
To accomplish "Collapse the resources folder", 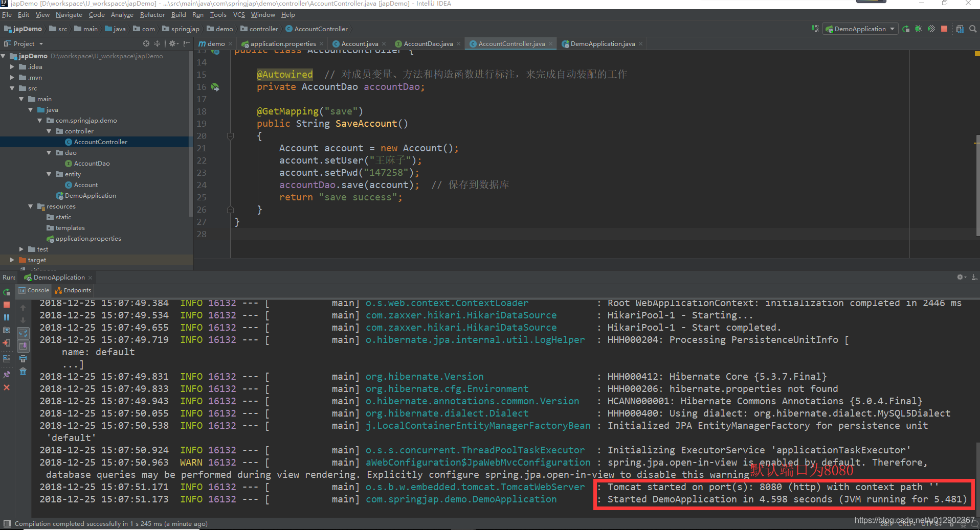I will coord(31,206).
